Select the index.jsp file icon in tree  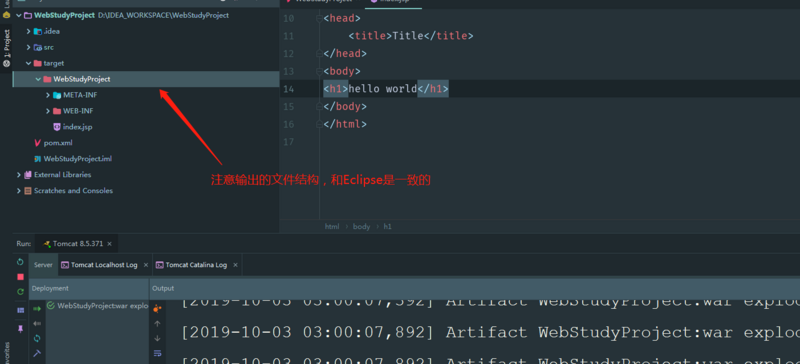[57, 127]
